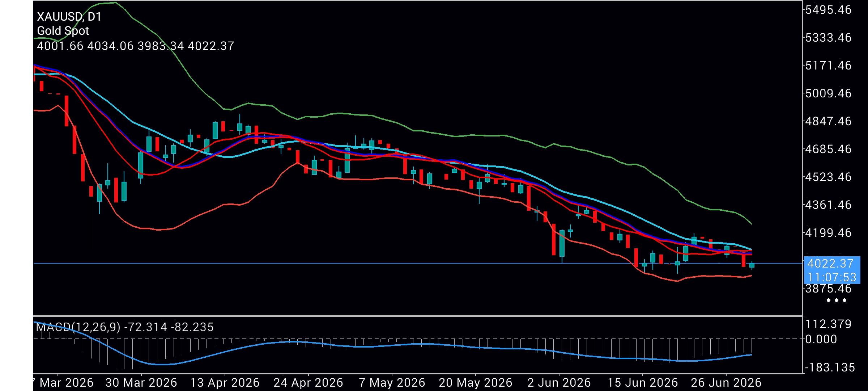The height and width of the screenshot is (391, 868).
Task: Select the 2 Jun 2026 date label
Action: pyautogui.click(x=559, y=383)
